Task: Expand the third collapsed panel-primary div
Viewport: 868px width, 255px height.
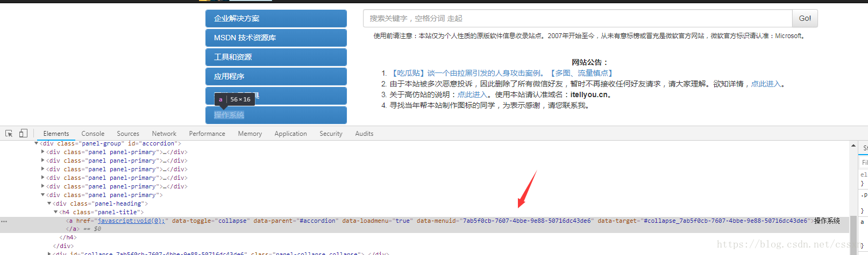Action: 43,169
